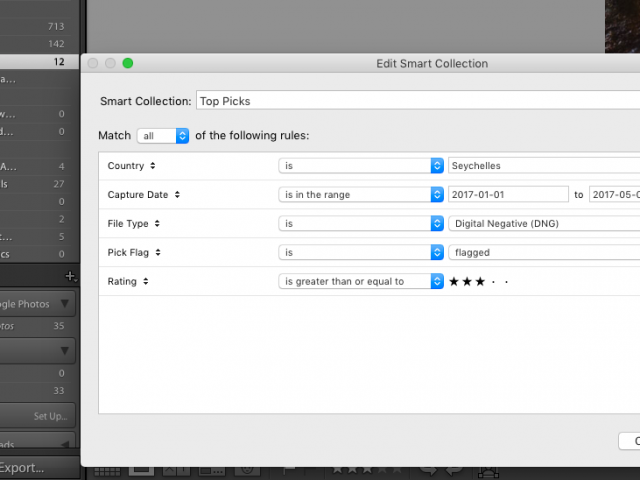640x480 pixels.
Task: Click 'of the following rules:' text
Action: [252, 136]
